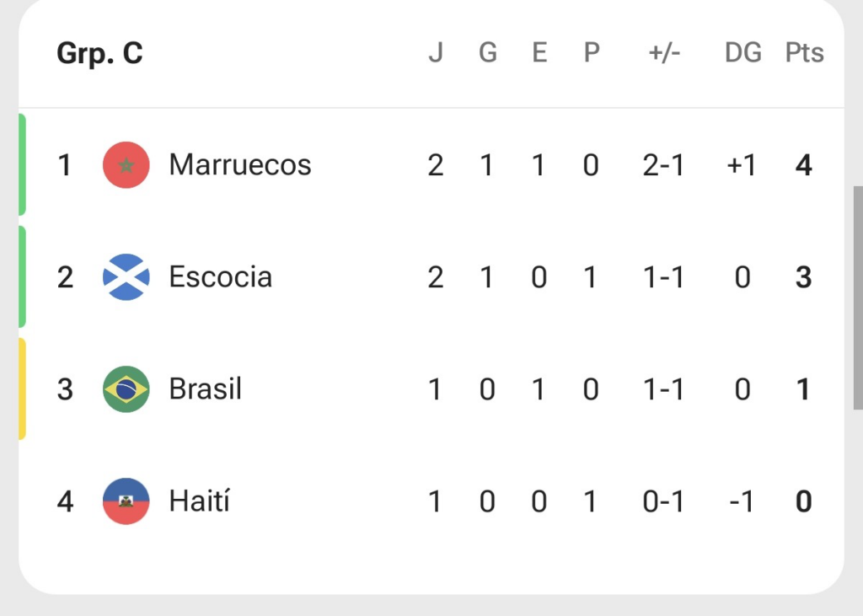Viewport: 863px width, 616px height.
Task: Select the Haití team name
Action: tap(199, 501)
